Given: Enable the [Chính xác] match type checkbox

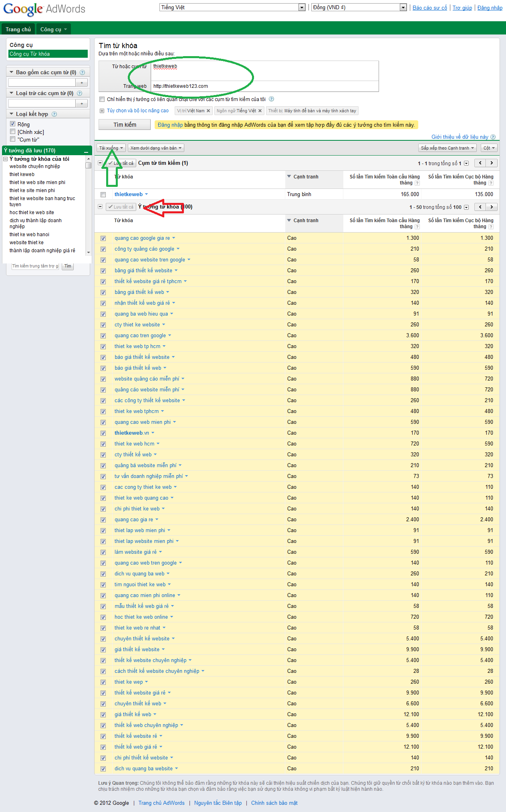Looking at the screenshot, I should click(x=13, y=132).
